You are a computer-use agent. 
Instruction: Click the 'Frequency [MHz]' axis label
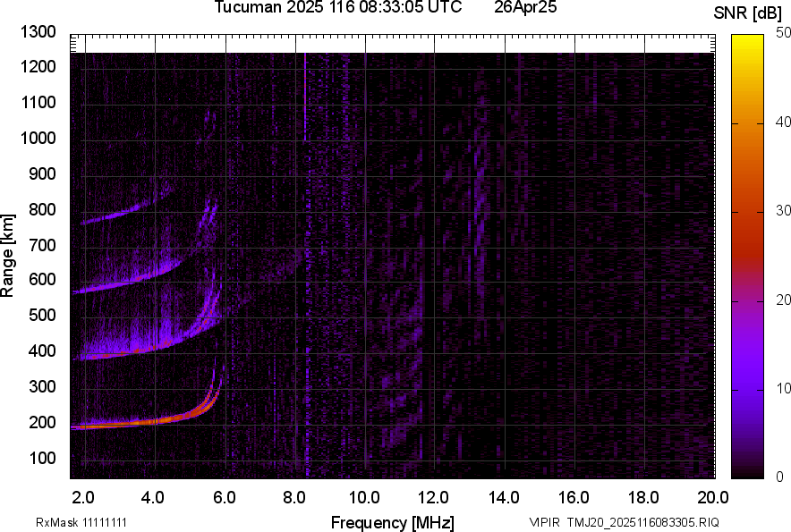pyautogui.click(x=393, y=522)
